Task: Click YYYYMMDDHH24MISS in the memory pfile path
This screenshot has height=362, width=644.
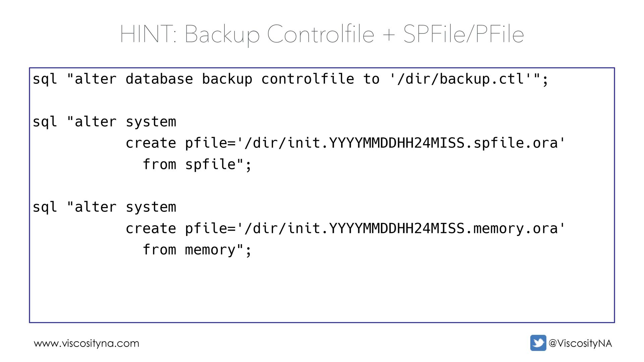Action: [x=397, y=229]
